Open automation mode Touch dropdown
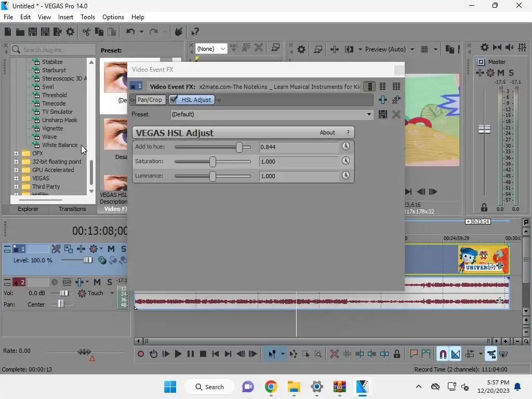532x399 pixels. [112, 293]
